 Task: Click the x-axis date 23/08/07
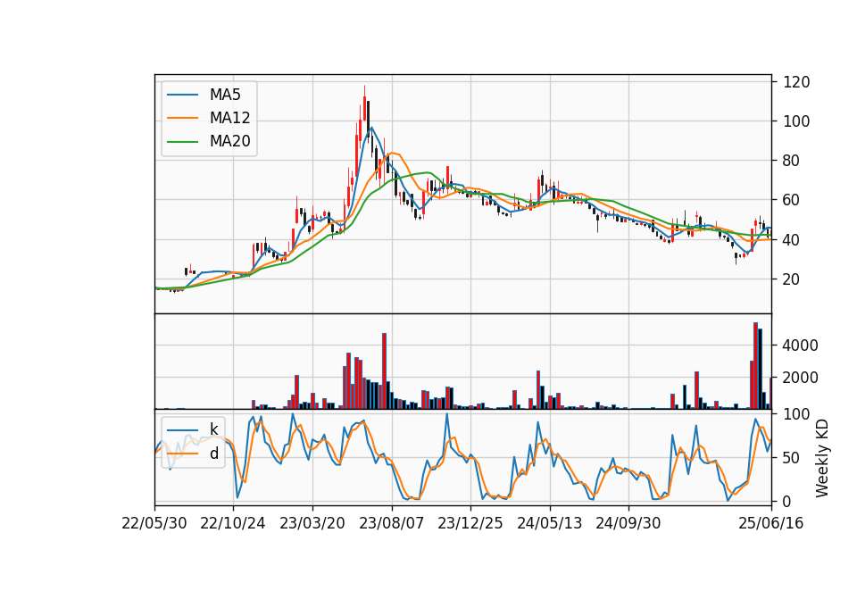tap(391, 523)
